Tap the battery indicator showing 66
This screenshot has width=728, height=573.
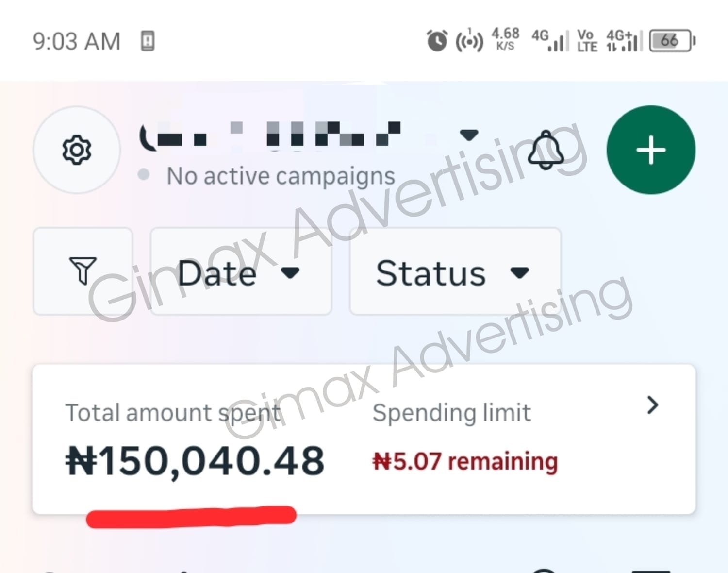(x=672, y=41)
